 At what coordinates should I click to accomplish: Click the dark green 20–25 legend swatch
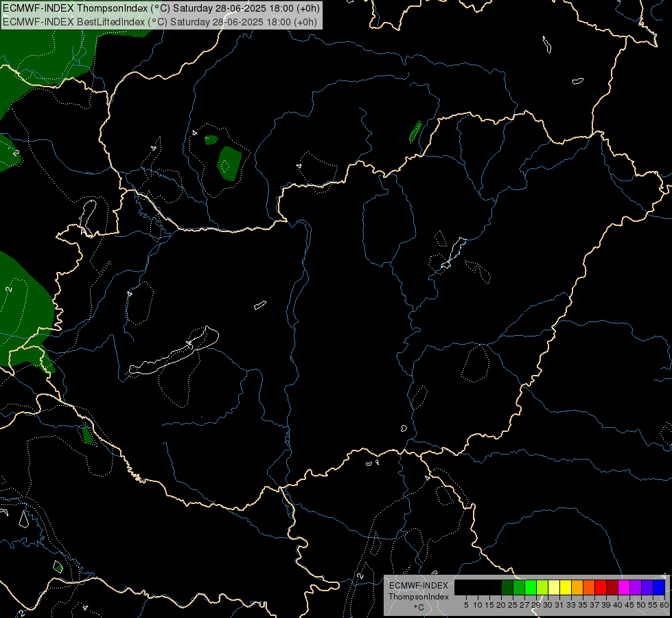(x=507, y=587)
